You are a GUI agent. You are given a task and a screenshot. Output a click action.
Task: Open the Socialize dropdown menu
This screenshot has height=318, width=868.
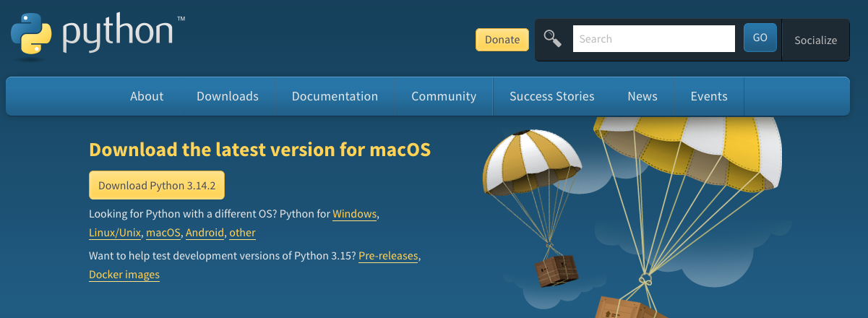[x=815, y=40]
